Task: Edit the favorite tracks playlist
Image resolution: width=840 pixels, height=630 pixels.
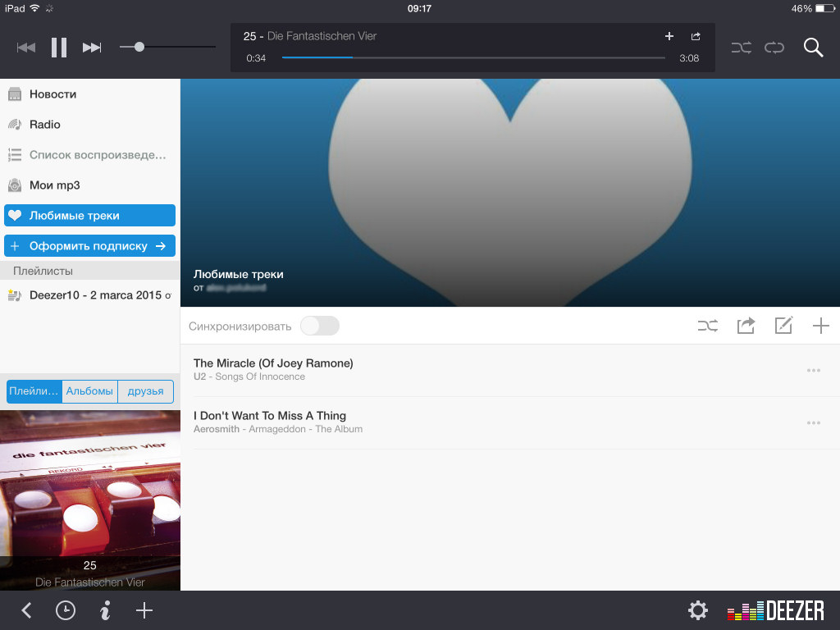Action: pos(783,326)
